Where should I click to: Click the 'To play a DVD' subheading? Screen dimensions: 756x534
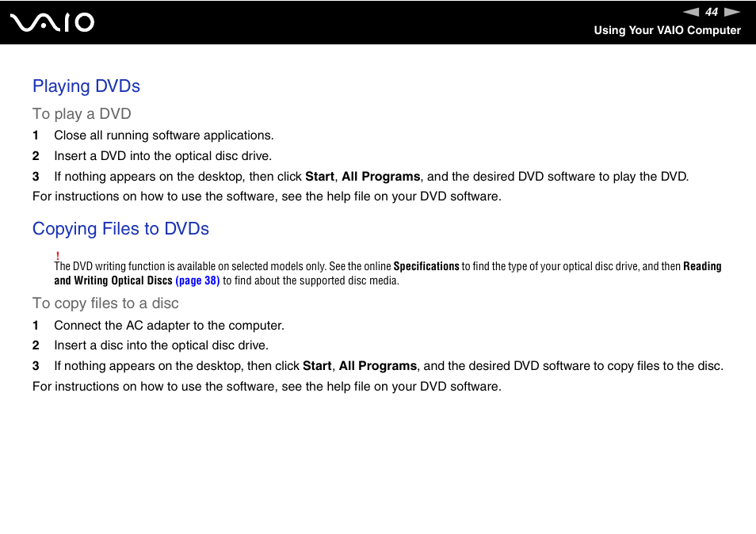point(82,114)
